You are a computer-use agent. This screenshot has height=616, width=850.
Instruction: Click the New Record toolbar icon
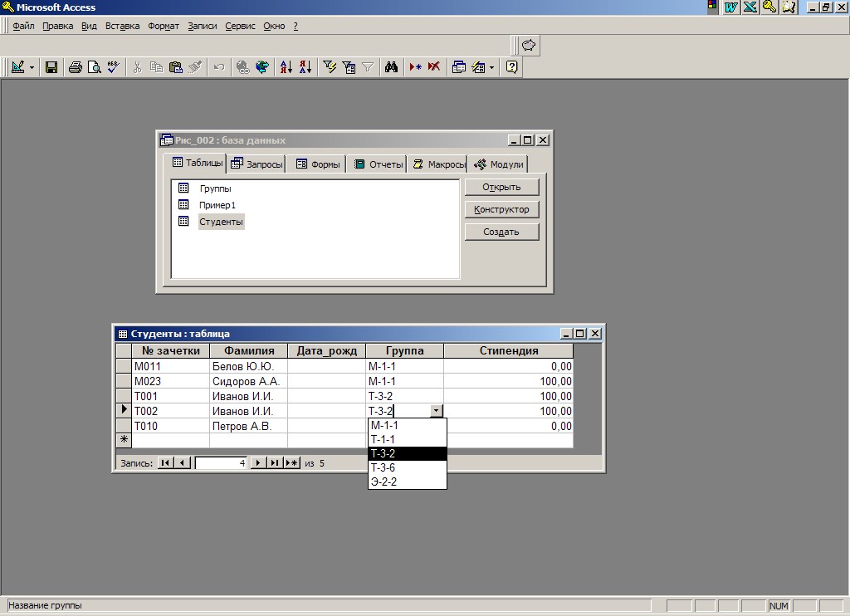[415, 67]
